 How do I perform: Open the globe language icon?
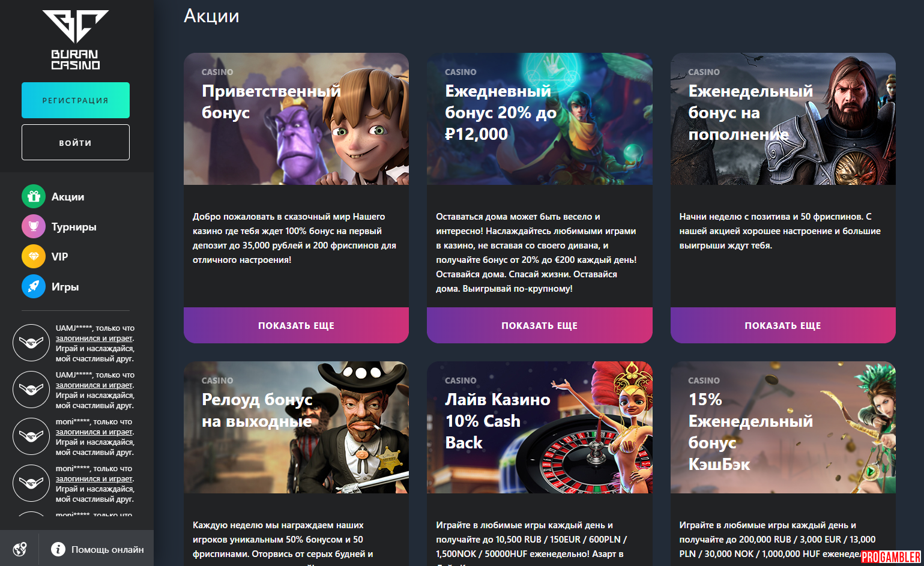20,549
